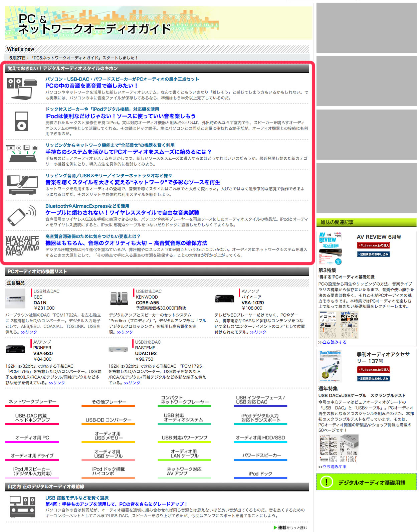Click the PC and speakers icon beside the PC音源 article
Image resolution: width=420 pixels, height=532 pixels.
pos(22,88)
